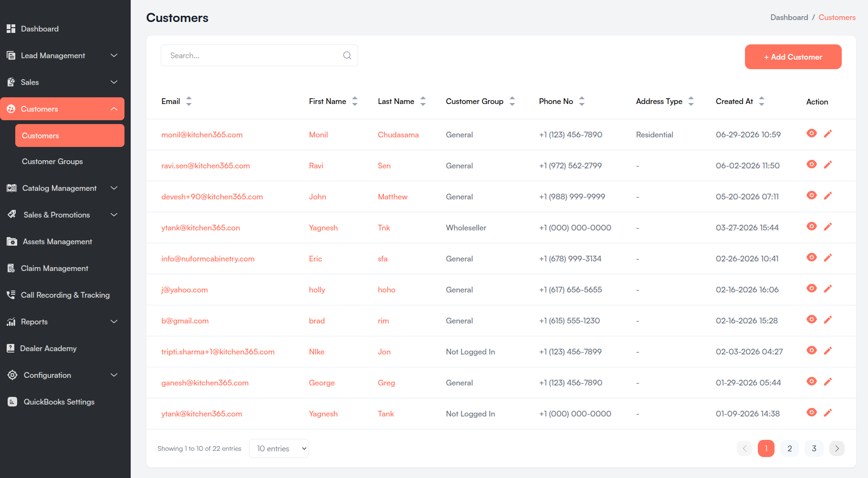Screen dimensions: 868x478
Task: Edit customer tripti.sharma+1@kitchen365.com pencil icon
Action: point(828,351)
